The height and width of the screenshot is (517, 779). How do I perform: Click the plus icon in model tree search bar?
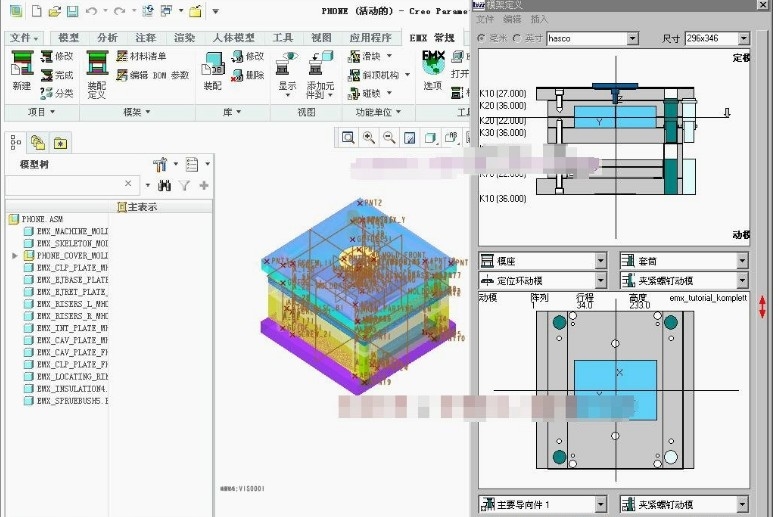(x=204, y=186)
